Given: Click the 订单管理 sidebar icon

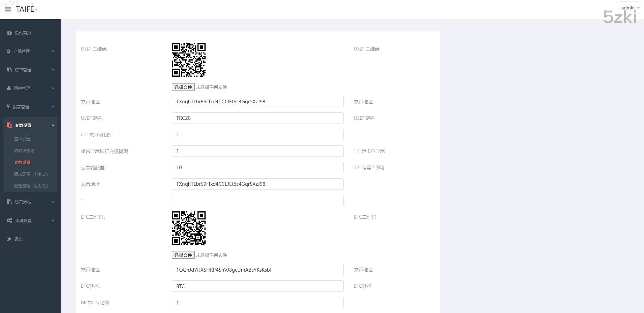Looking at the screenshot, I should (x=9, y=70).
